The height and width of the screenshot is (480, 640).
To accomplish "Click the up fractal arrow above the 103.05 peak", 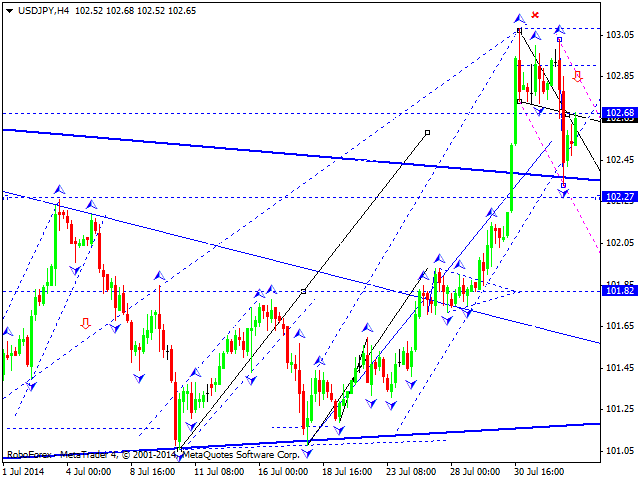I will point(519,18).
